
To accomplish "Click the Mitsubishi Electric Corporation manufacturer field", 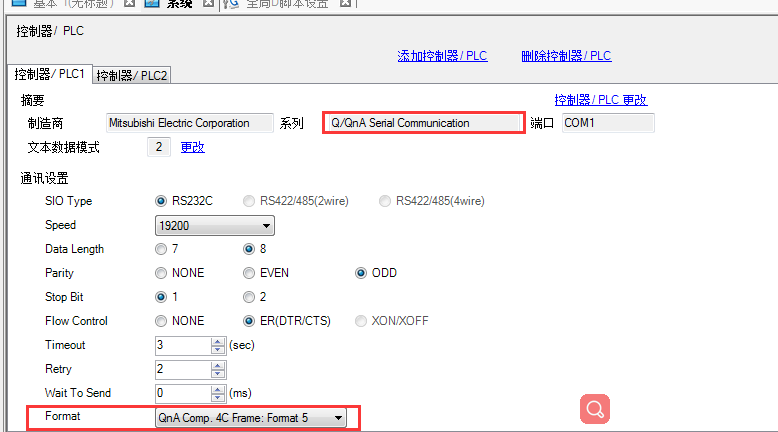I will pos(190,123).
